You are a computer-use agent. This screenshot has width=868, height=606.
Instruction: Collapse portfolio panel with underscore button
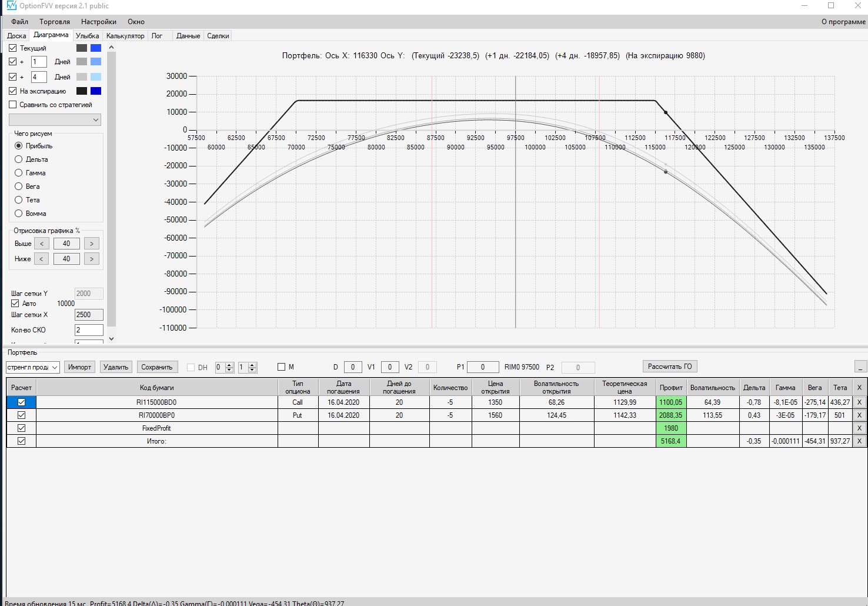click(860, 367)
